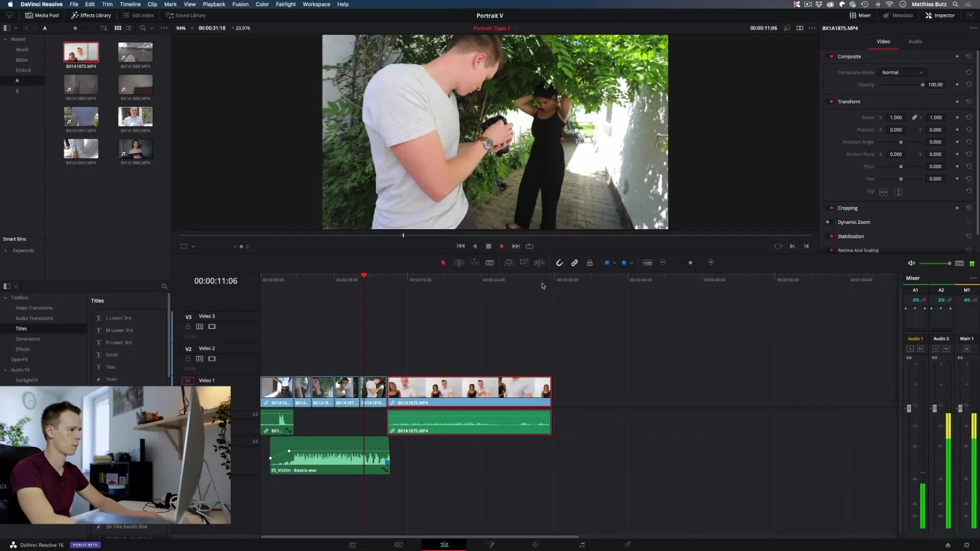This screenshot has height=551, width=980.
Task: Toggle the Inspector panel button
Action: tap(940, 15)
